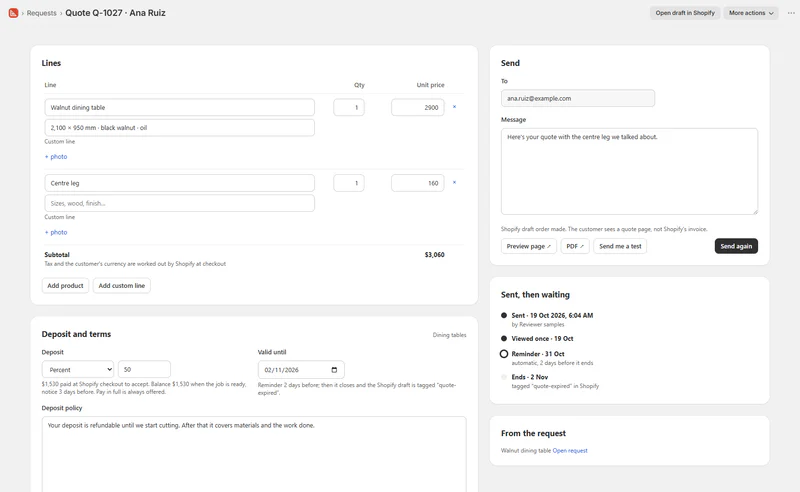The image size is (800, 492).
Task: Edit unit price 160 field
Action: point(418,183)
